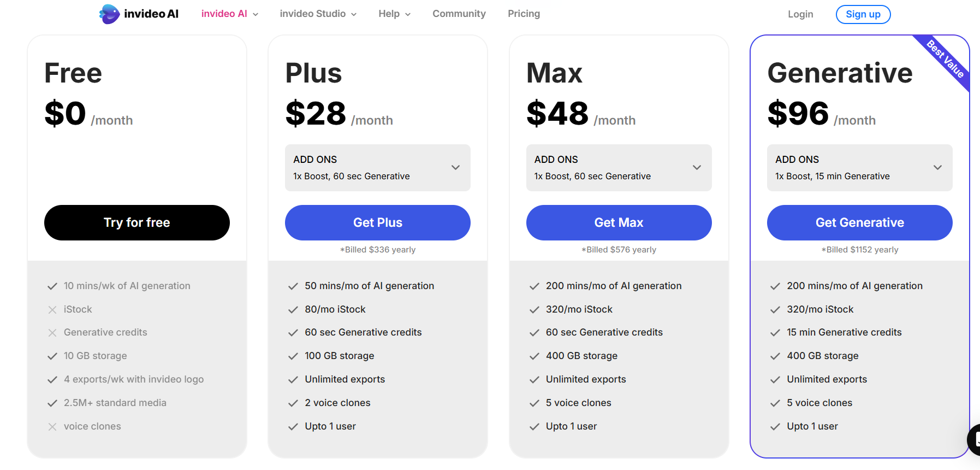Image resolution: width=980 pixels, height=470 pixels.
Task: Click the invideo AI logo icon
Action: point(109,14)
